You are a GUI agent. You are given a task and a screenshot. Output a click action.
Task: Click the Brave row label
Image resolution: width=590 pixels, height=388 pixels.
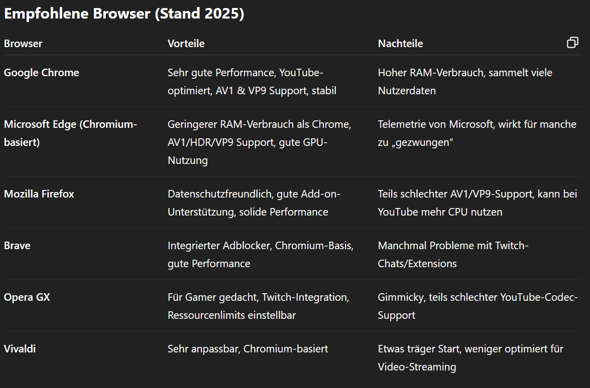pyautogui.click(x=17, y=246)
